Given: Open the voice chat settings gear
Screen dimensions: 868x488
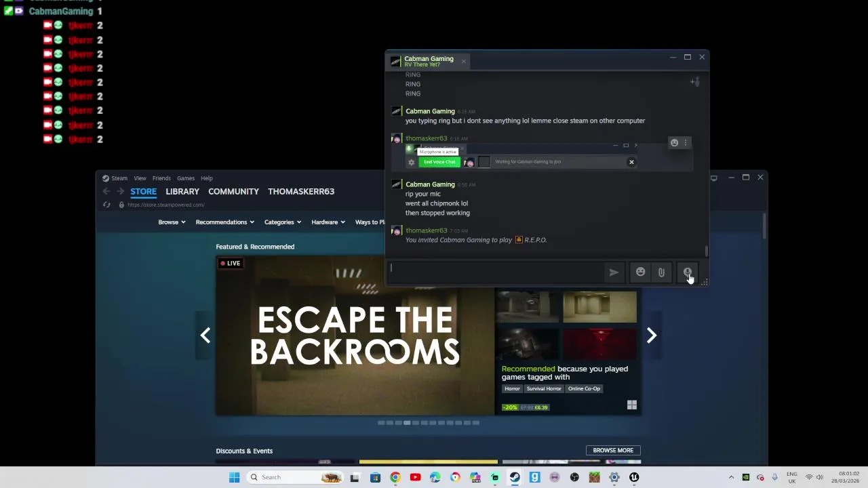Looking at the screenshot, I should point(411,162).
